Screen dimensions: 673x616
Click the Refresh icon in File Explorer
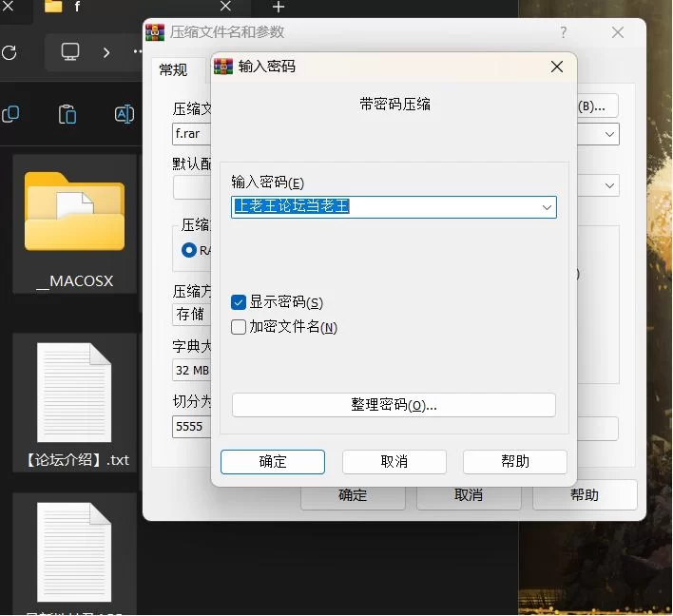click(x=10, y=52)
